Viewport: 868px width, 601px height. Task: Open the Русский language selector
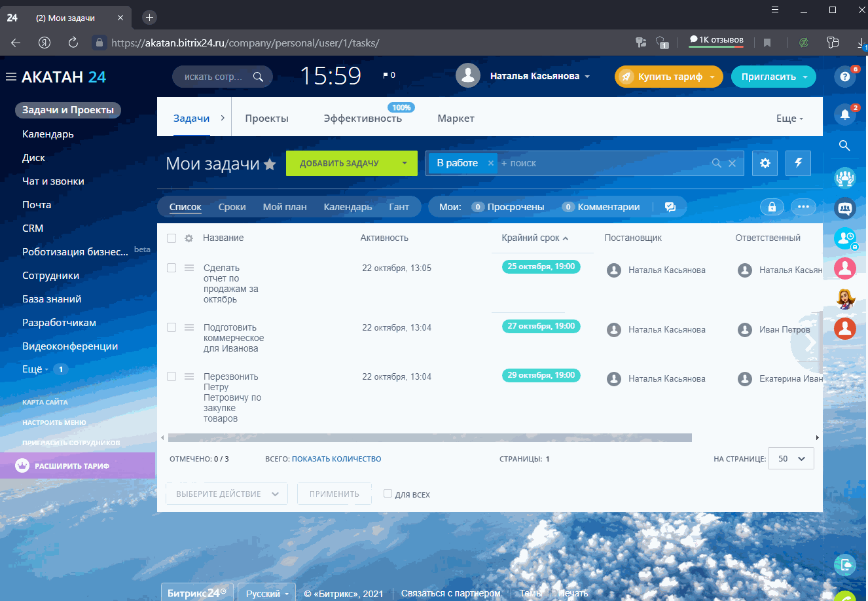(x=267, y=593)
